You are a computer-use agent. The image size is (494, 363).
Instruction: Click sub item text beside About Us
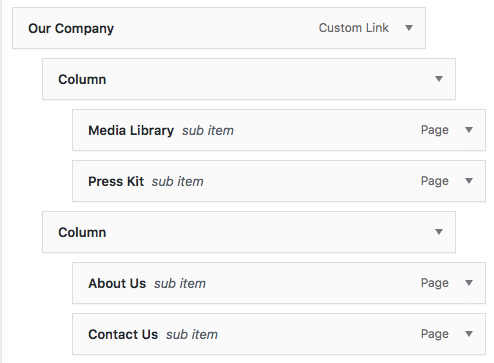pyautogui.click(x=180, y=284)
